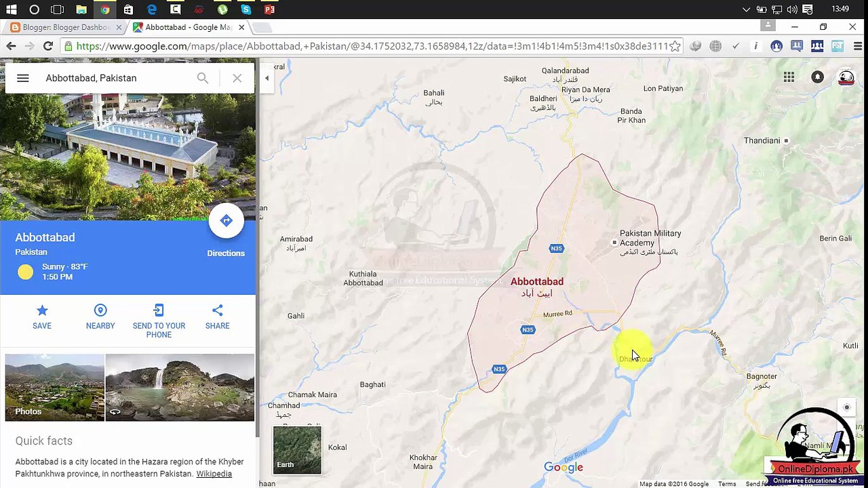
Task: Click the search magnifier icon
Action: [x=203, y=78]
